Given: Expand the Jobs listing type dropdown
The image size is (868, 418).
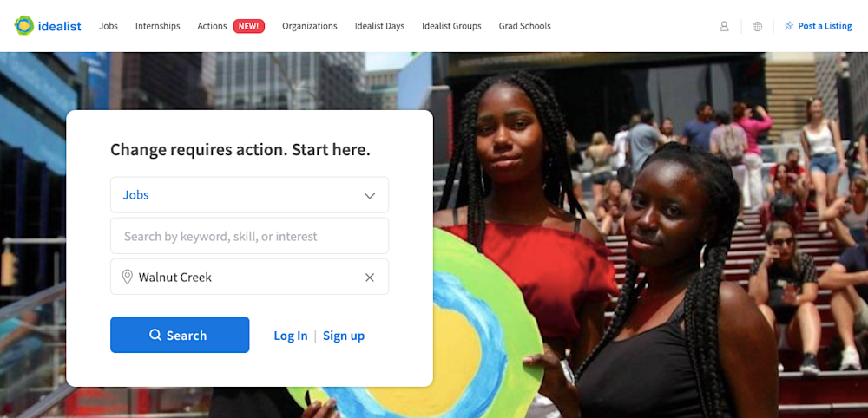Looking at the screenshot, I should pos(250,194).
